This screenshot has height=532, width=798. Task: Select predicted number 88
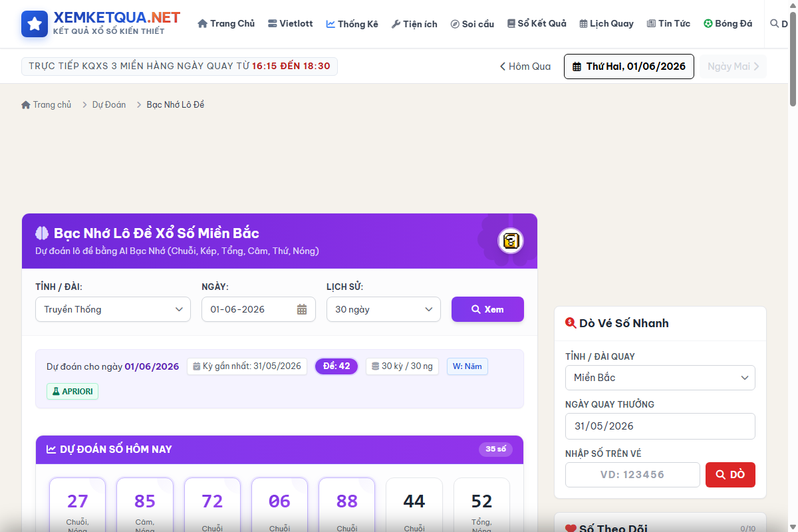[347, 505]
